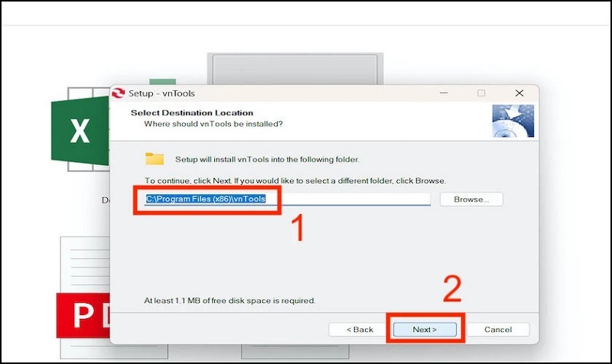
Task: Click the vnTools icon in the title bar
Action: [x=119, y=93]
